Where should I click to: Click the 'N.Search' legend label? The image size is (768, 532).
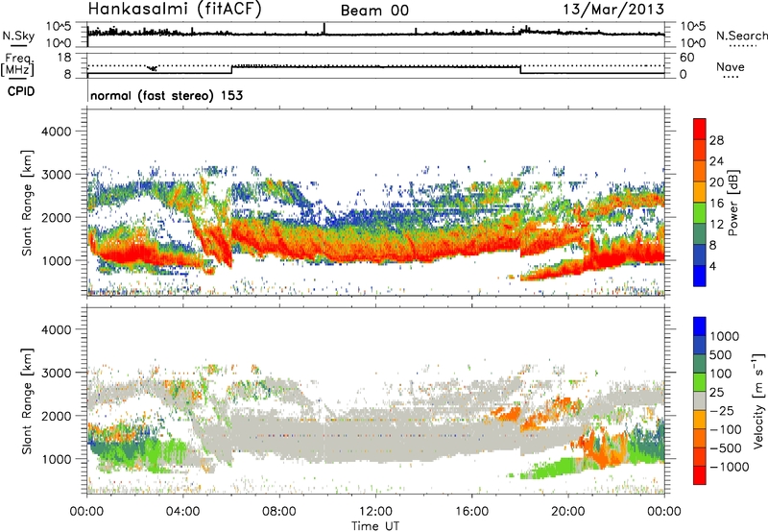pos(741,36)
